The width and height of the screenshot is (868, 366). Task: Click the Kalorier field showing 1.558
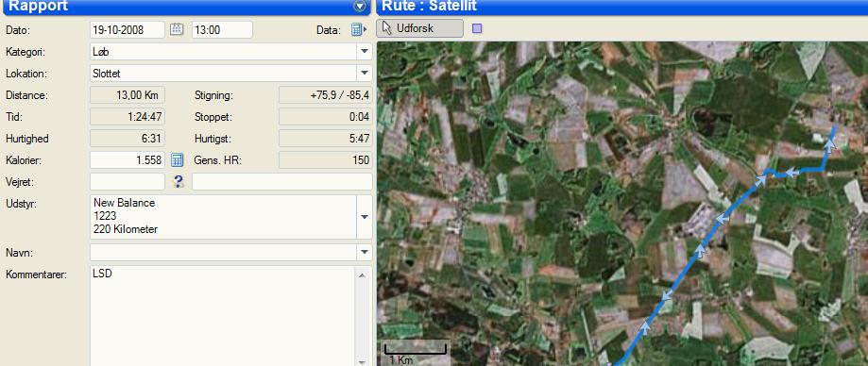[x=128, y=160]
